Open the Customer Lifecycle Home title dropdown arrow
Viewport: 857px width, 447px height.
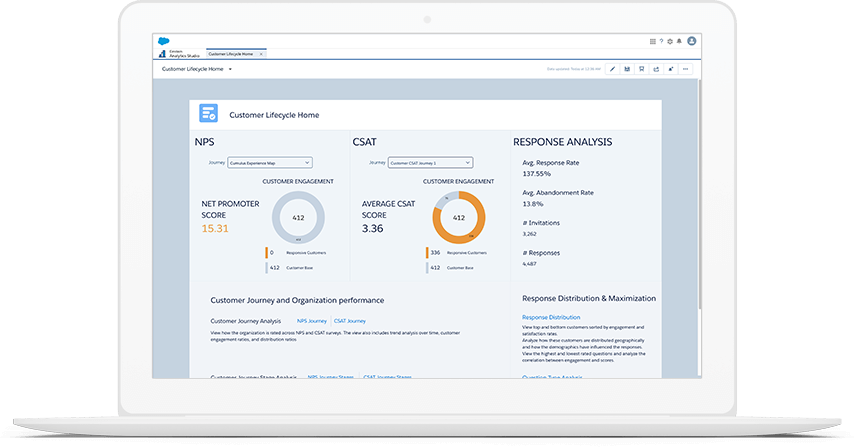[230, 69]
